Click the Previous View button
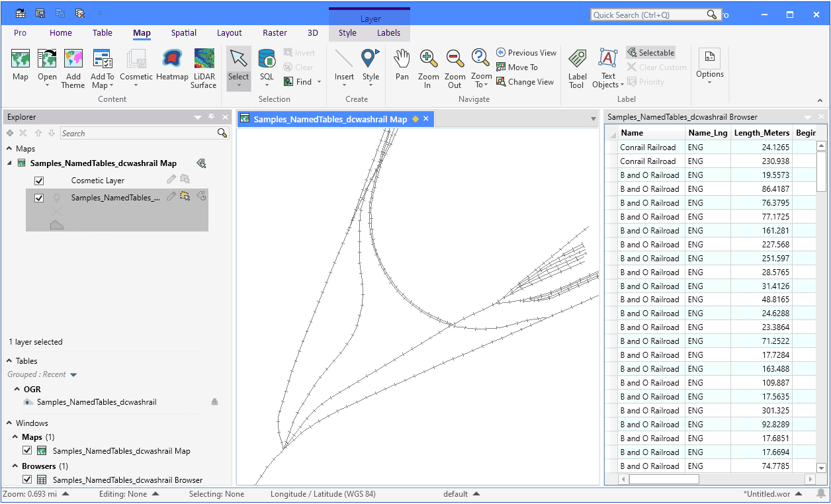This screenshot has height=504, width=831. click(x=526, y=53)
